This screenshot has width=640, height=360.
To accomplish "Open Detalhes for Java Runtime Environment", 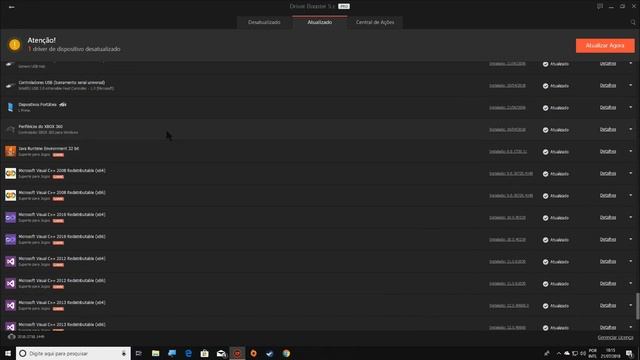I will [x=608, y=151].
